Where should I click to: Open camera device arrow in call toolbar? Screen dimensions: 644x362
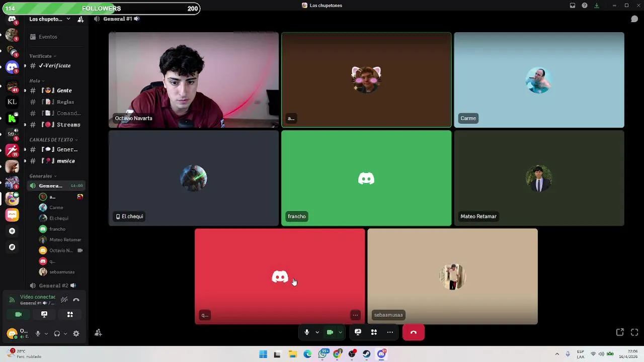coord(340,332)
